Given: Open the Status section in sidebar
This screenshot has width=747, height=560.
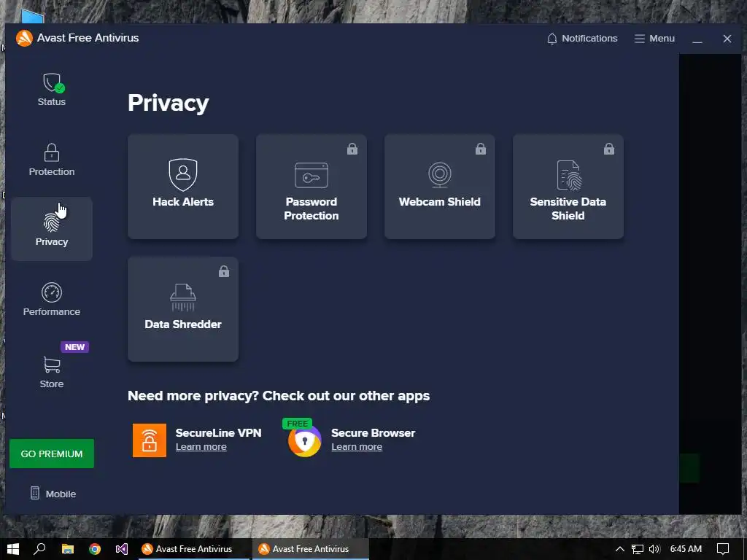Looking at the screenshot, I should point(52,89).
